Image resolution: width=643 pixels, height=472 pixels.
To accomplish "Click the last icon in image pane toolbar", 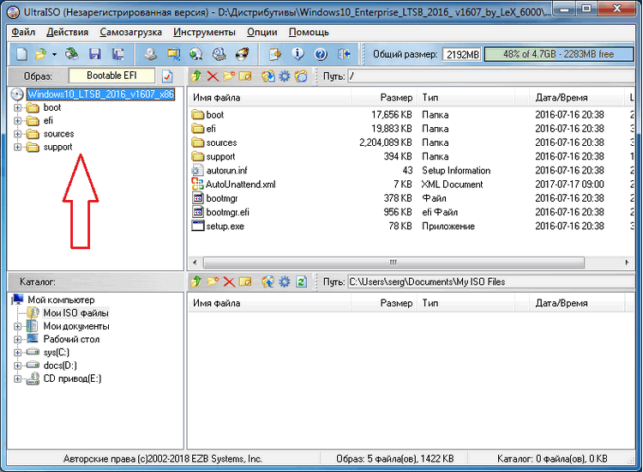I will (301, 76).
